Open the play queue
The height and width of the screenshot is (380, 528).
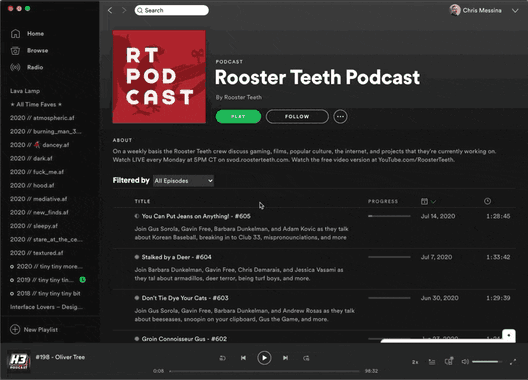coord(432,362)
